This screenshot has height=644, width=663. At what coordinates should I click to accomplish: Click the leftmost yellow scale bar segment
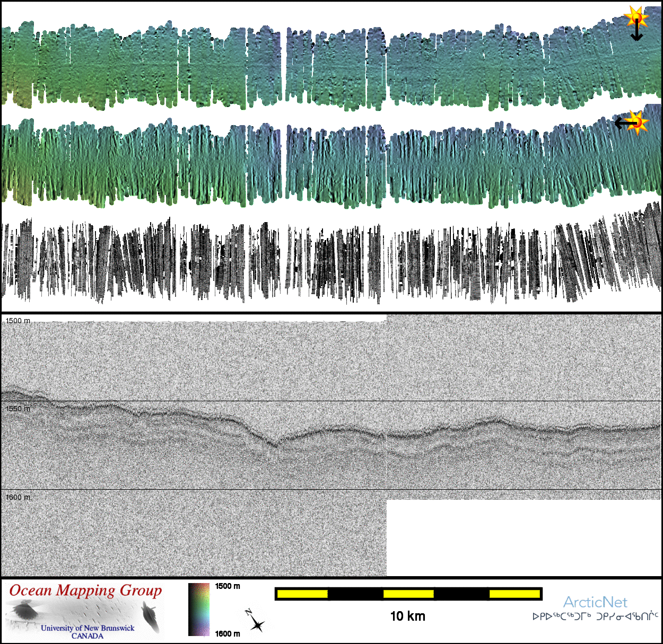point(302,594)
